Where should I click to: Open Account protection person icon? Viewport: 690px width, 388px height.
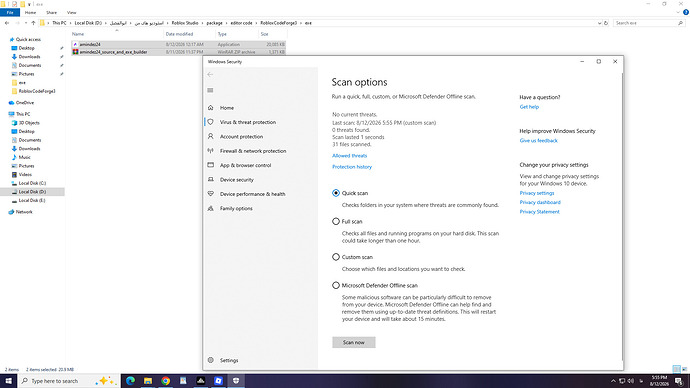[x=210, y=136]
